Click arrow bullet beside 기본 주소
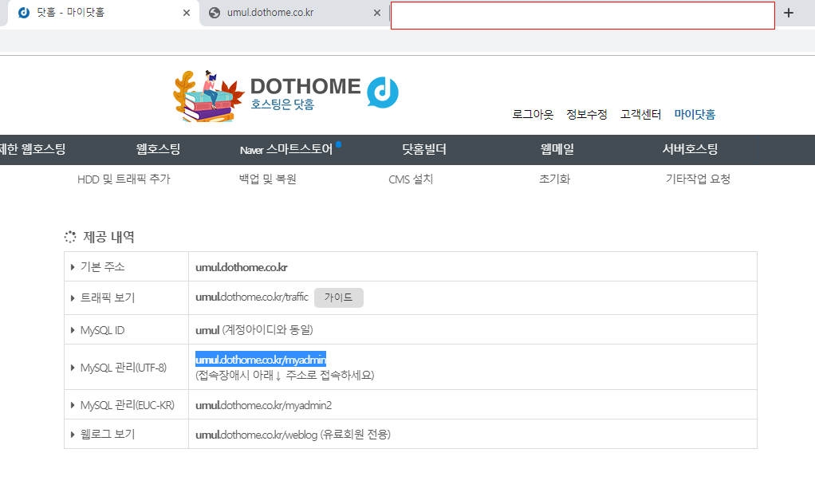This screenshot has width=815, height=504. [73, 267]
